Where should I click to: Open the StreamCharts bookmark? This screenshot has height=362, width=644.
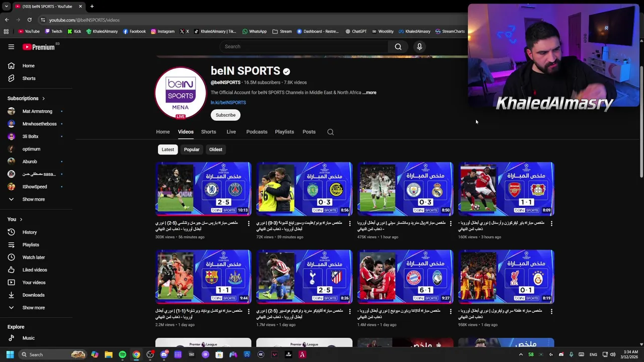point(450,31)
